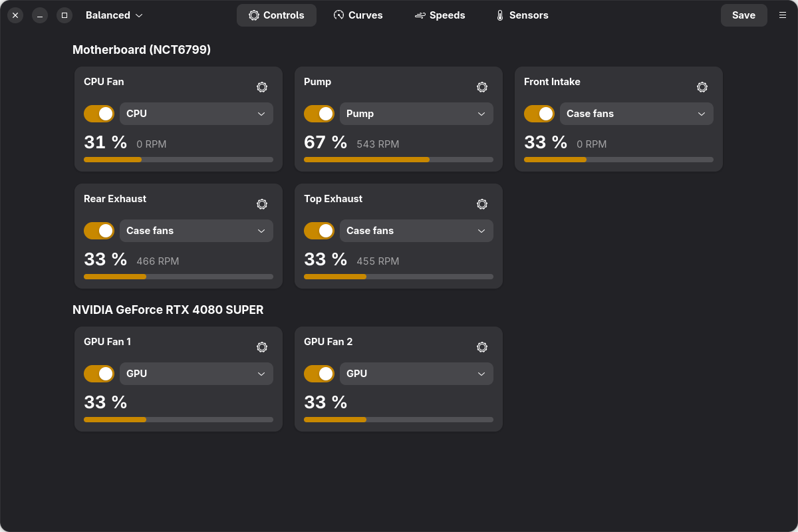Open GPU Fan 1's GPU dropdown

click(196, 374)
